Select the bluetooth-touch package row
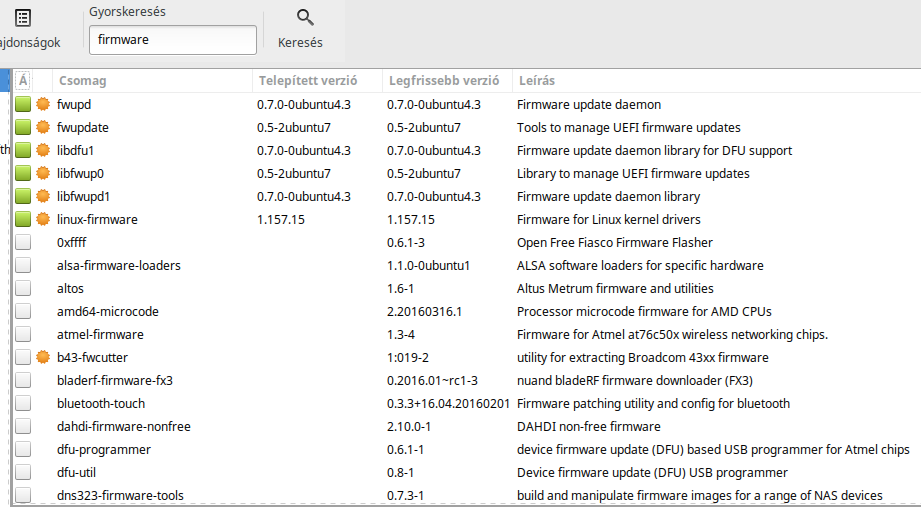921x507 pixels. pos(466,404)
